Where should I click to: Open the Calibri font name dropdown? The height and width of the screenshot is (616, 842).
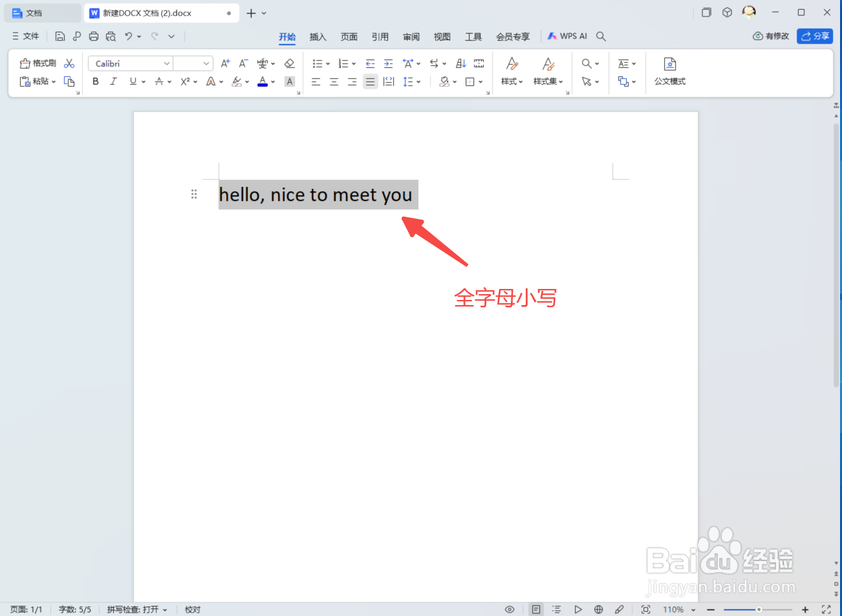(166, 63)
